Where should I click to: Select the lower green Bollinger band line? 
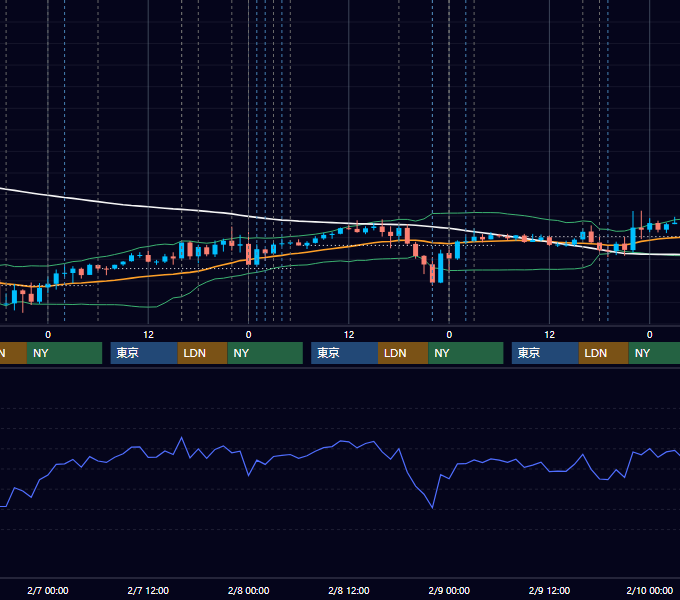click(499, 270)
